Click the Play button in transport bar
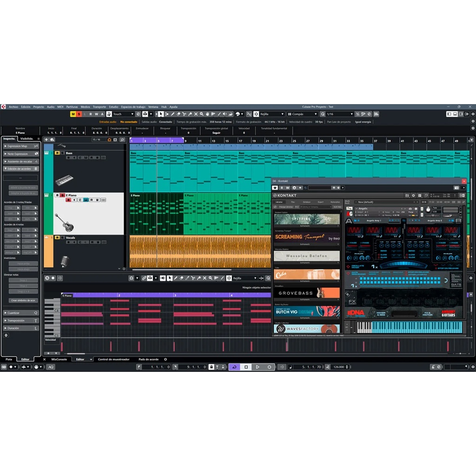This screenshot has width=476, height=476. (258, 367)
